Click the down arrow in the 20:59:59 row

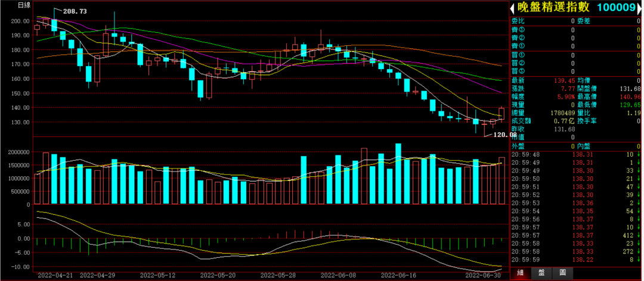tap(639, 260)
